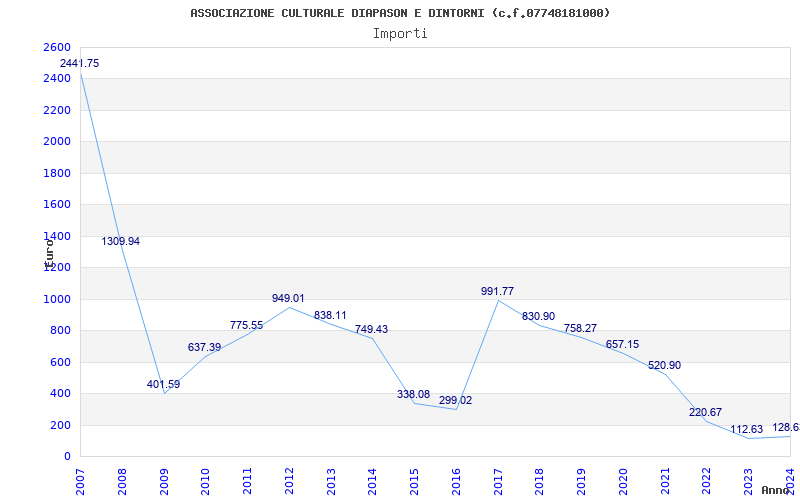Click the y-axis value 1000

[x=57, y=299]
